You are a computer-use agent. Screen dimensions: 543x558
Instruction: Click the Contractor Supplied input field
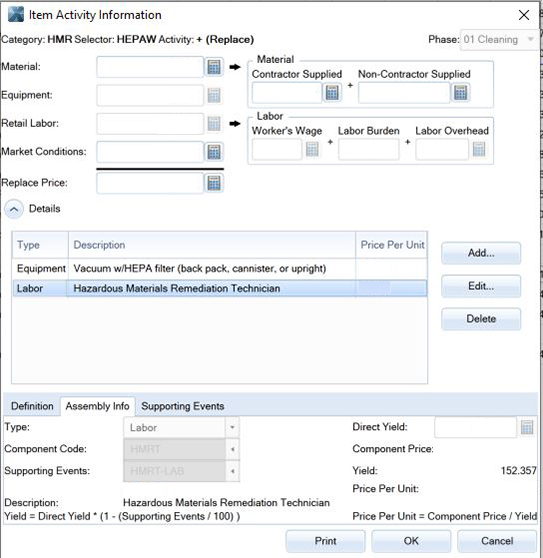[x=287, y=93]
